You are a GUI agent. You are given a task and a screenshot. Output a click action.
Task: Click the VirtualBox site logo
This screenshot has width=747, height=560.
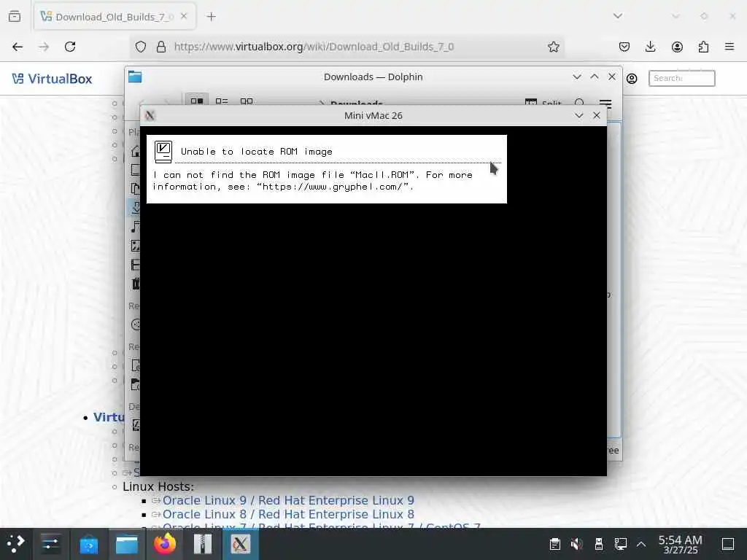pos(52,79)
